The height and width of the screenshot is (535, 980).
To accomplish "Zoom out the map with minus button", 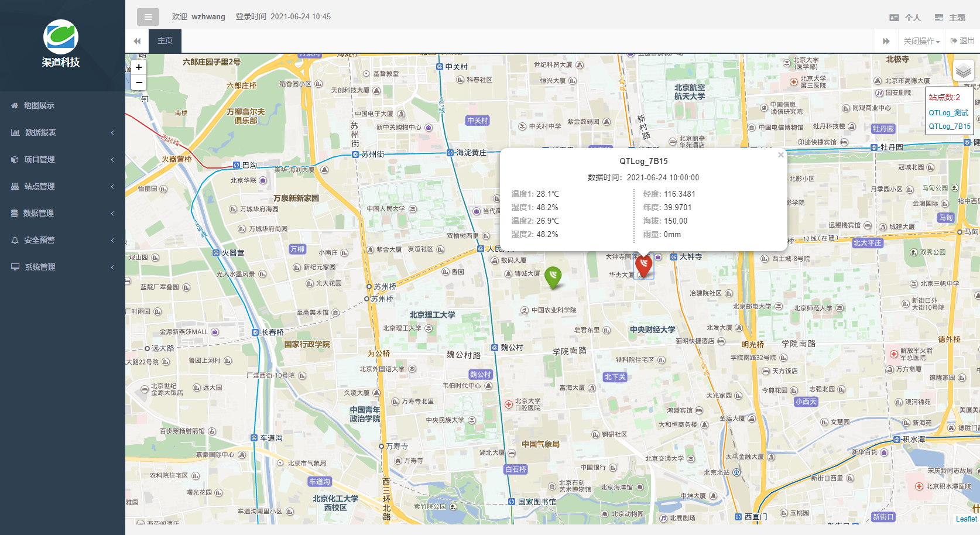I will [x=139, y=83].
